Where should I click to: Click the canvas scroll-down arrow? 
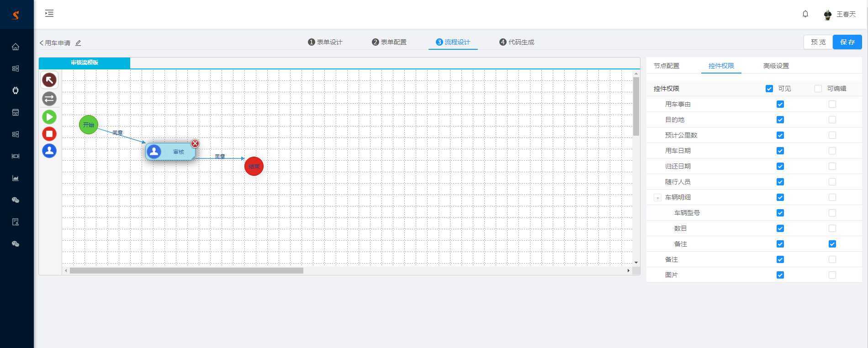tap(636, 263)
